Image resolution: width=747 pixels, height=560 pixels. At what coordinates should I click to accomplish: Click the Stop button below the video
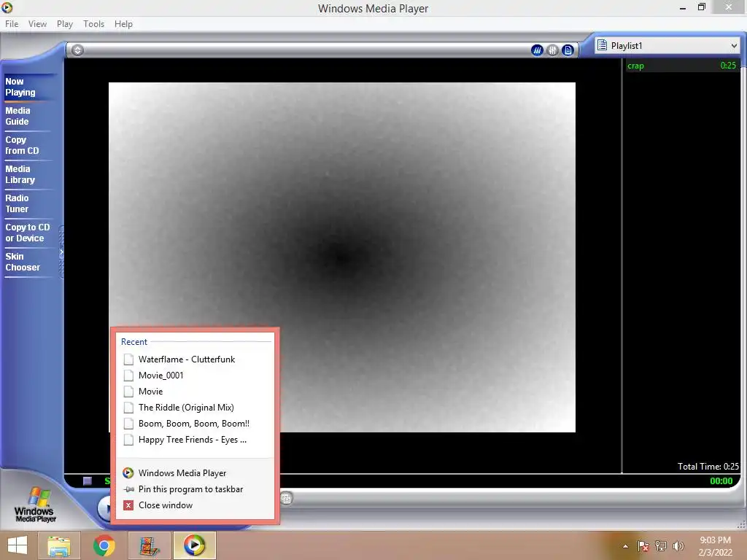point(88,481)
